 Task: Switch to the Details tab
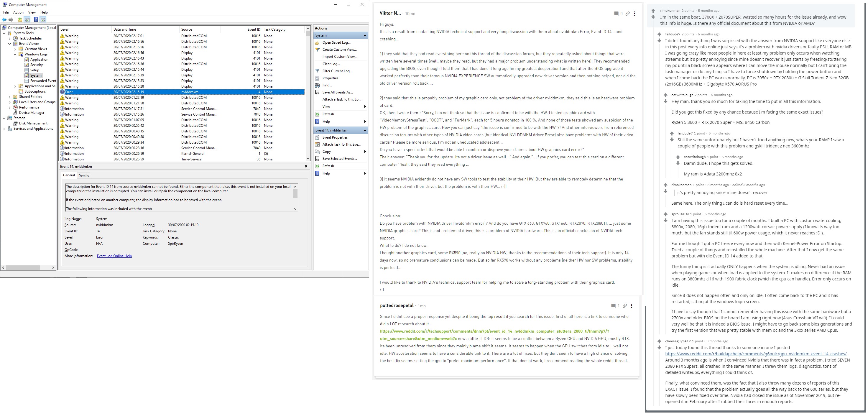point(83,176)
